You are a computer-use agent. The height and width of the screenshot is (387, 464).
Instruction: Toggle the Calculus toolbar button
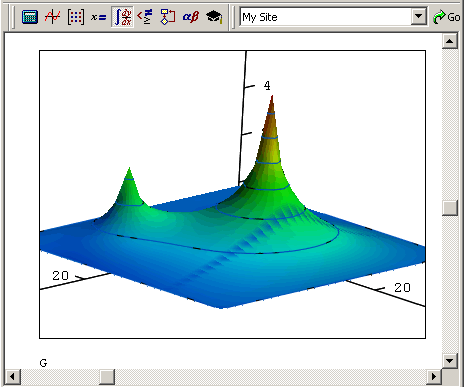click(x=122, y=17)
